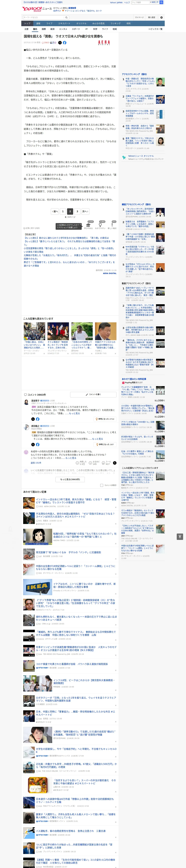Viewport: 186px width, 868px height.
Task: Switch to the ランキング tab
Action: click(x=115, y=24)
